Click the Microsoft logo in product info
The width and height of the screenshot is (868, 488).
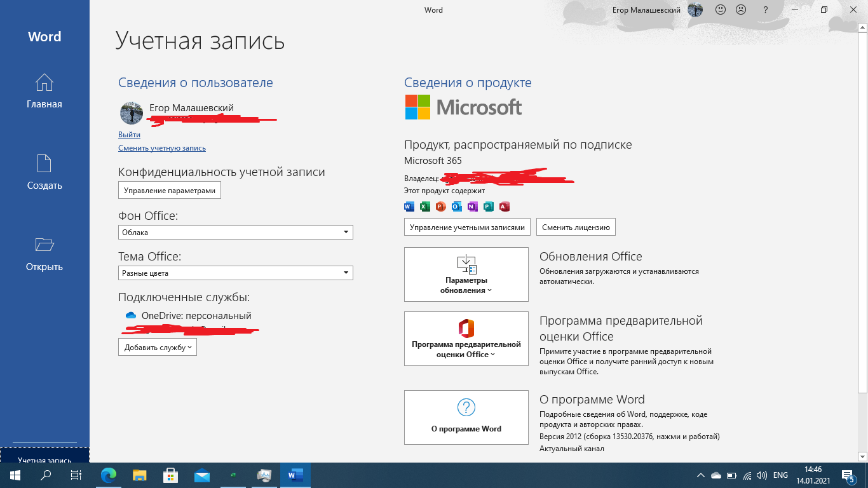click(x=463, y=107)
